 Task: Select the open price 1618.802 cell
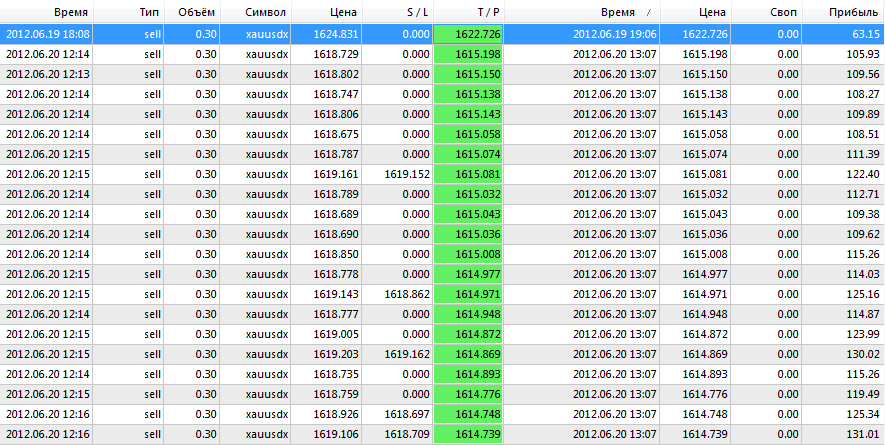click(327, 74)
